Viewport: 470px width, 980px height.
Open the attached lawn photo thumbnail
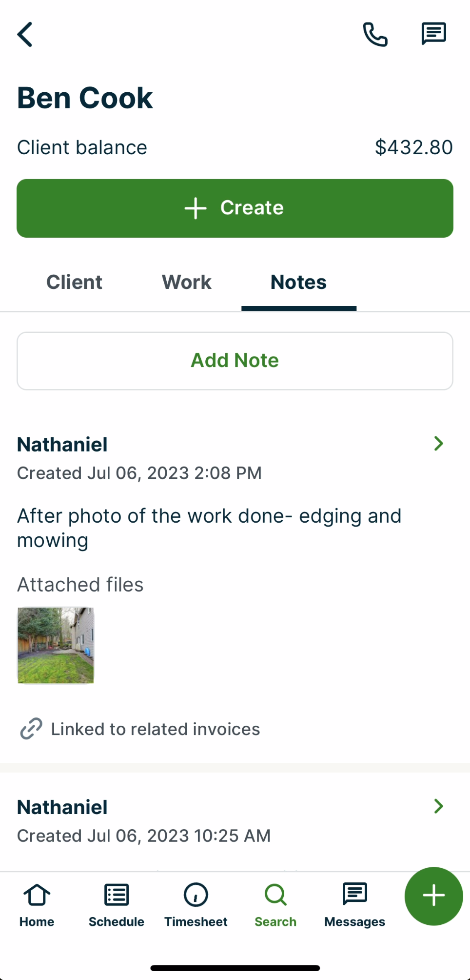[x=56, y=645]
